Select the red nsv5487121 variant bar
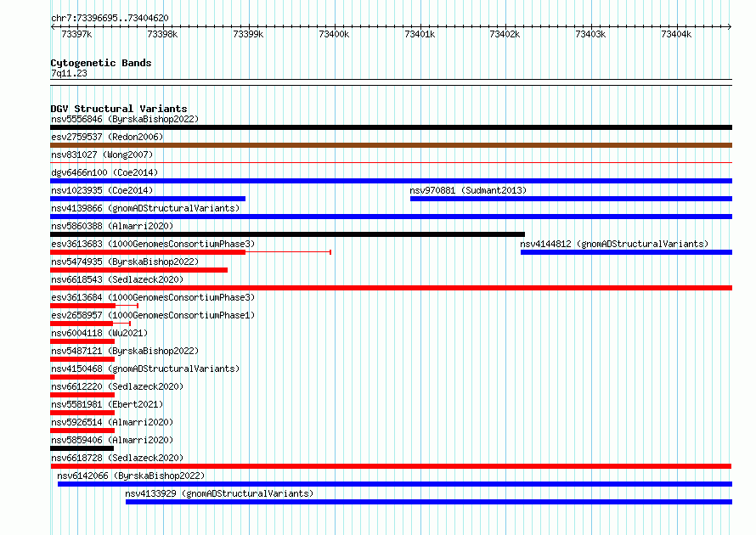This screenshot has height=535, width=756. (x=82, y=359)
